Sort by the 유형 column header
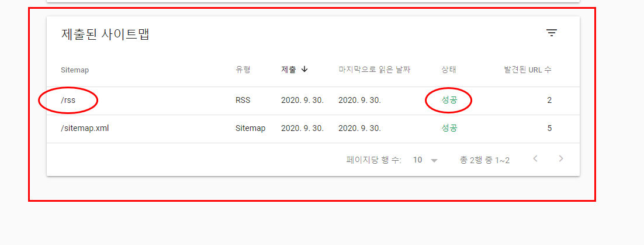 [243, 70]
